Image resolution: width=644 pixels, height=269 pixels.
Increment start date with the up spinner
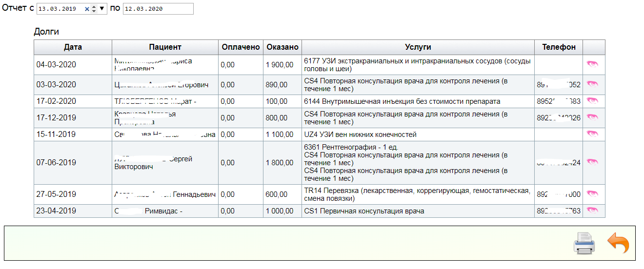(94, 6)
